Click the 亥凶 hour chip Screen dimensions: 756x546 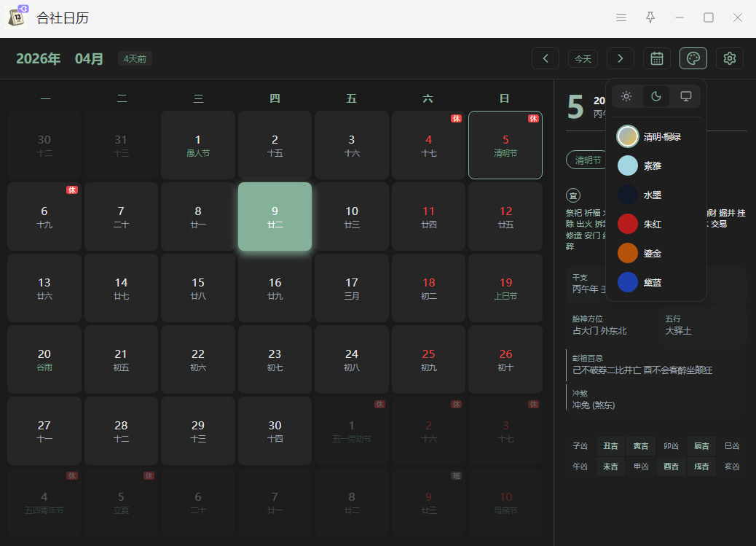pos(732,467)
